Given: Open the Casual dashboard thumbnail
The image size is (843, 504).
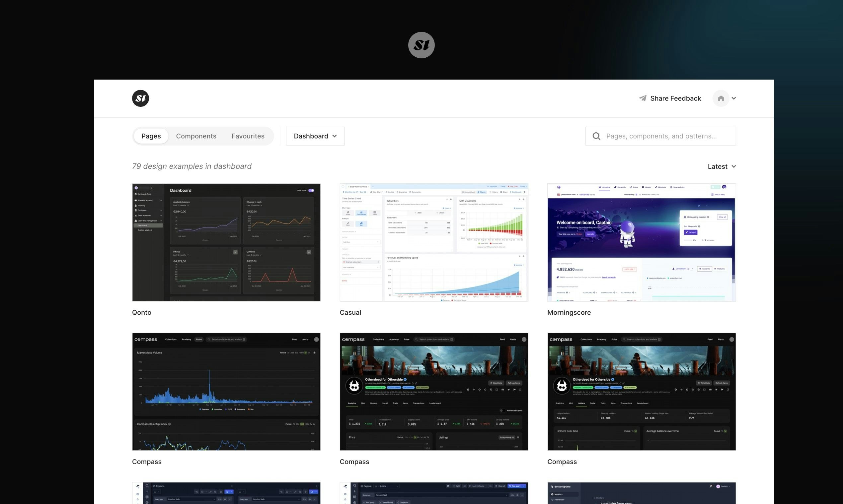Looking at the screenshot, I should pyautogui.click(x=434, y=242).
